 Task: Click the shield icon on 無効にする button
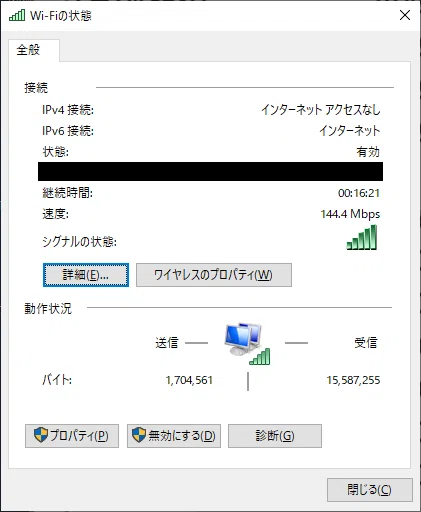tap(139, 435)
